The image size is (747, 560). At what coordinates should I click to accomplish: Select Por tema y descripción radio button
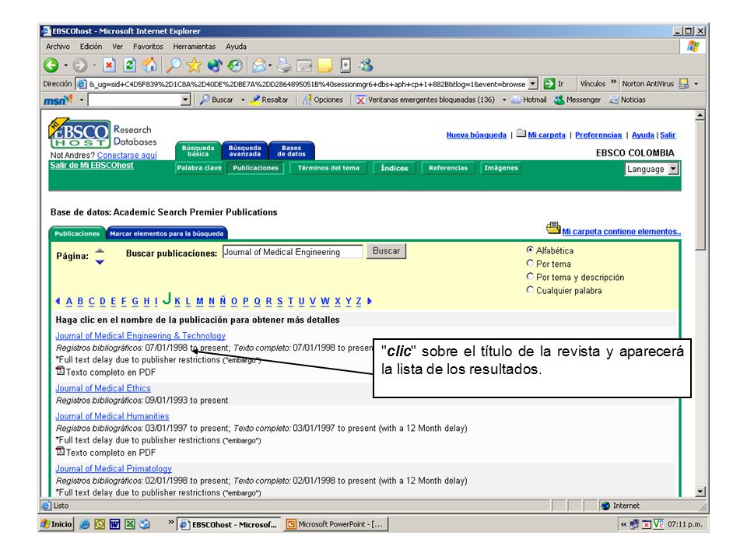tap(530, 276)
